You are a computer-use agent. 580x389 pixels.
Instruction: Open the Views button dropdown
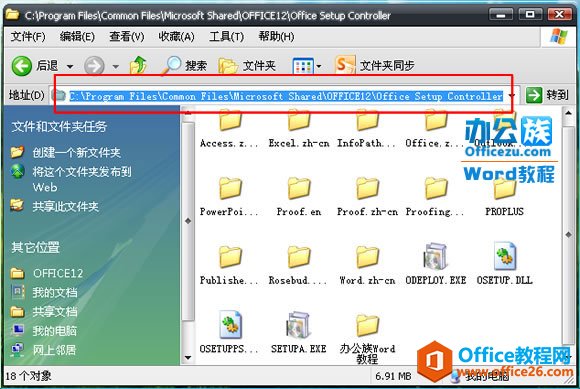318,67
